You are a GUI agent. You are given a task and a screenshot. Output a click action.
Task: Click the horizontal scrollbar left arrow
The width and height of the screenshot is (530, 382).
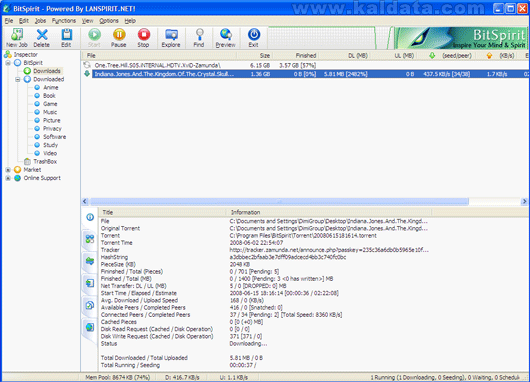[x=85, y=201]
